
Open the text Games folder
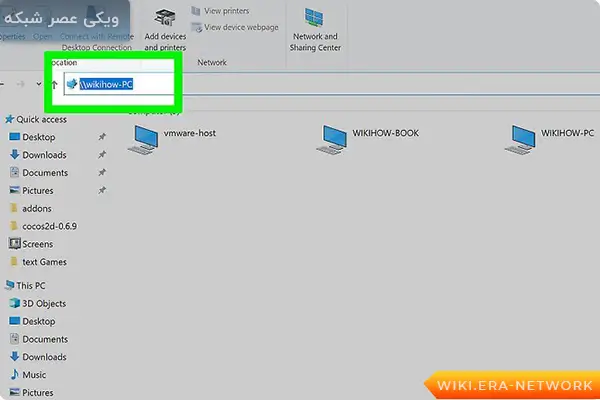click(x=46, y=262)
